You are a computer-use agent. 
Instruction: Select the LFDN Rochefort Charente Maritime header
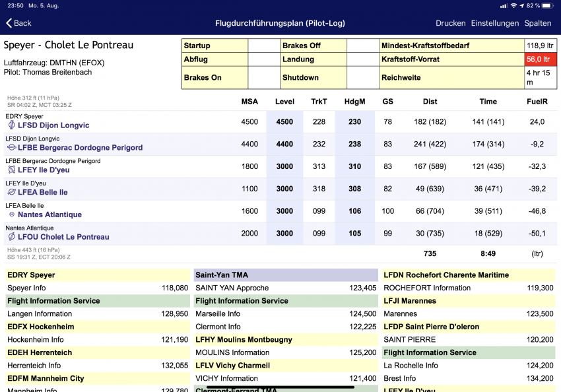point(469,275)
